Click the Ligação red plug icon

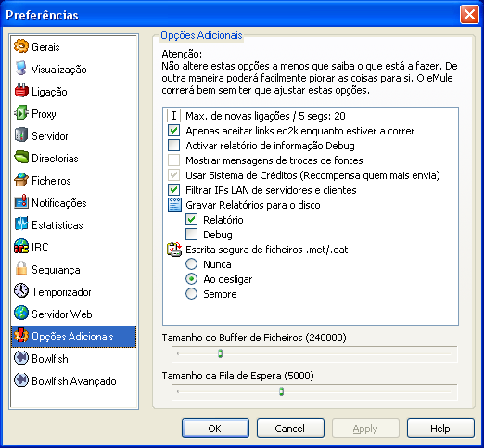point(21,91)
